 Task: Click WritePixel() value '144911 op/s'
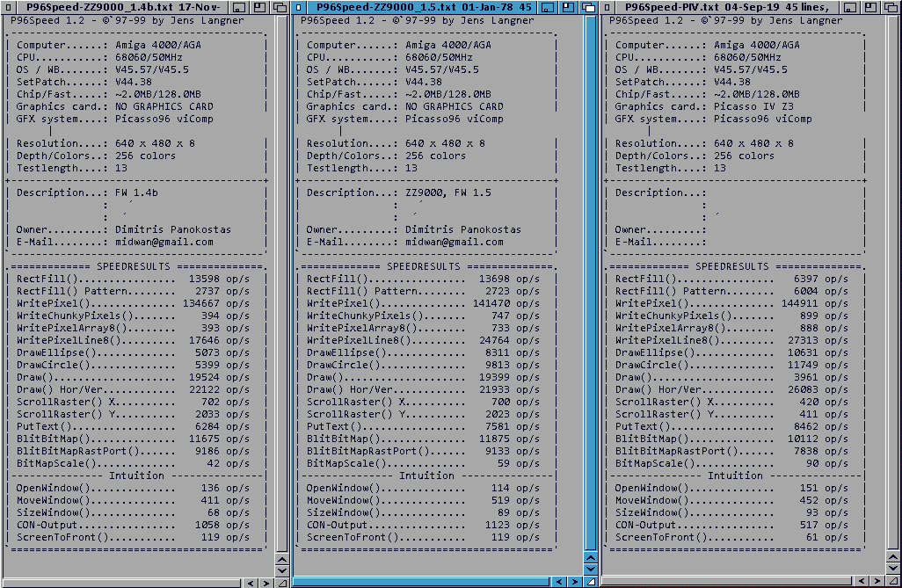(x=815, y=303)
